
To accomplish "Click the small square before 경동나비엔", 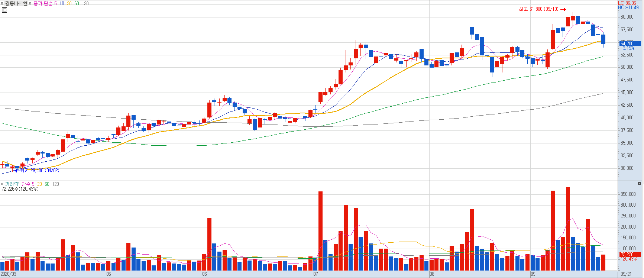I will 2,3.
